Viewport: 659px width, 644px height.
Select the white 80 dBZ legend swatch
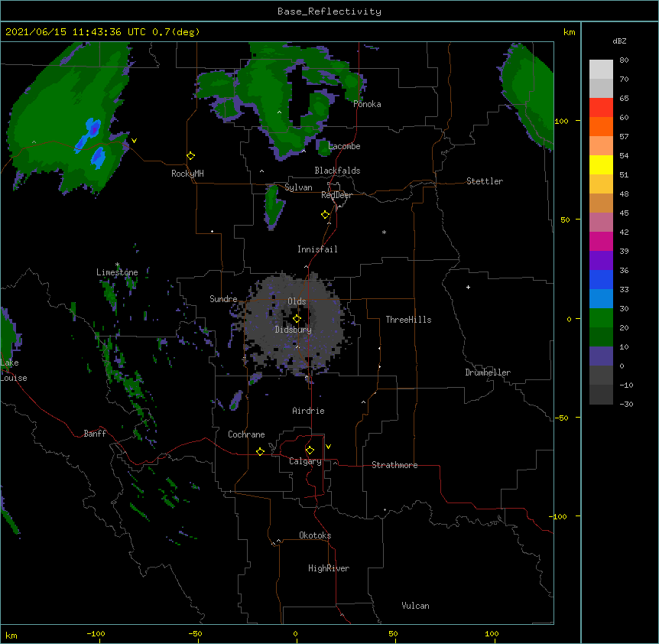[601, 70]
